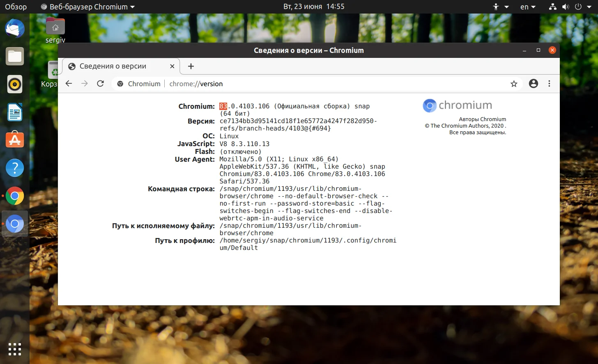598x364 pixels.
Task: Open the Chromium profile avatar menu
Action: click(x=534, y=84)
